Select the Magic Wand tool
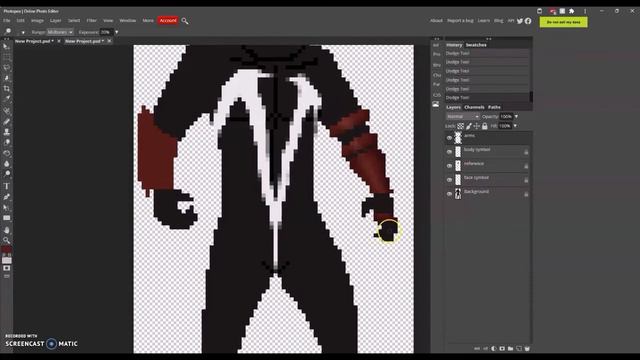The height and width of the screenshot is (360, 640). (7, 78)
